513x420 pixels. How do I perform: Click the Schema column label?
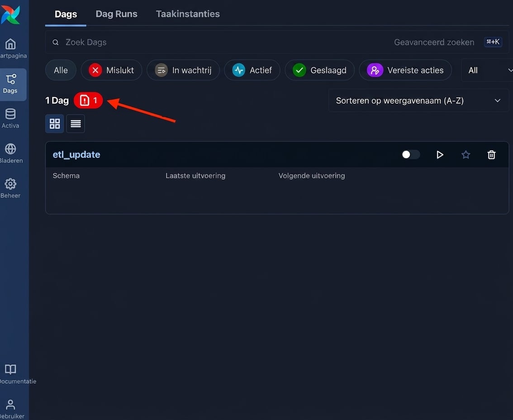[66, 176]
